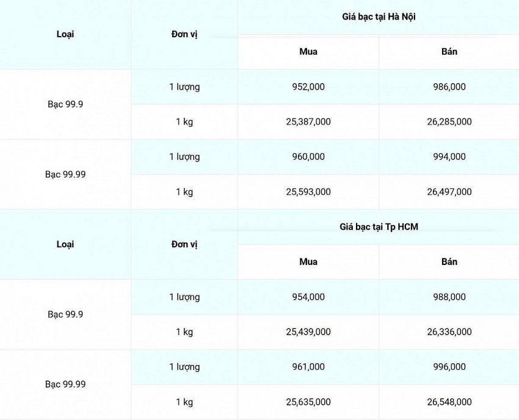Viewport: 519px width, 420px height.
Task: Select the Hà Nội sell price 986,000
Action: (449, 87)
